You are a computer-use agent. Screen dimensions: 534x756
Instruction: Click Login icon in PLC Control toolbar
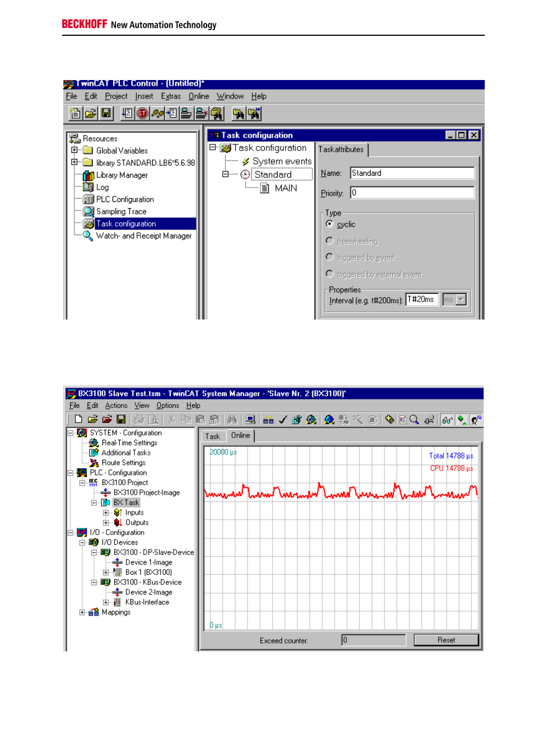tap(186, 114)
